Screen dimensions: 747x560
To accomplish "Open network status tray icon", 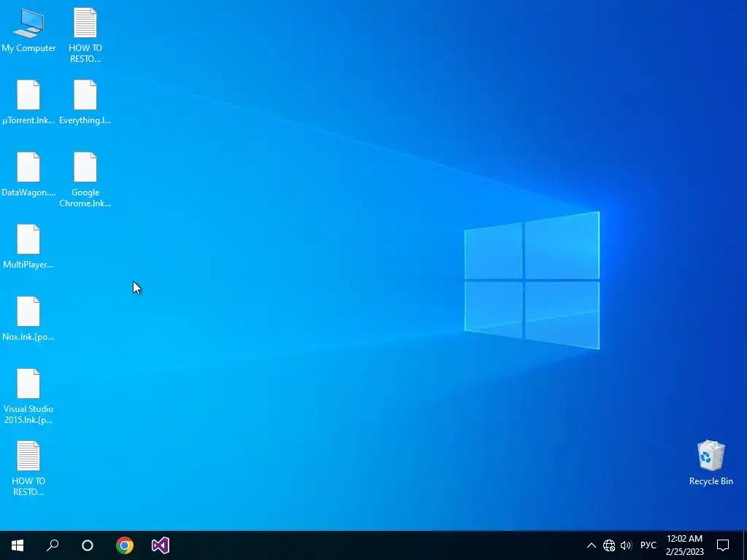I will point(609,545).
